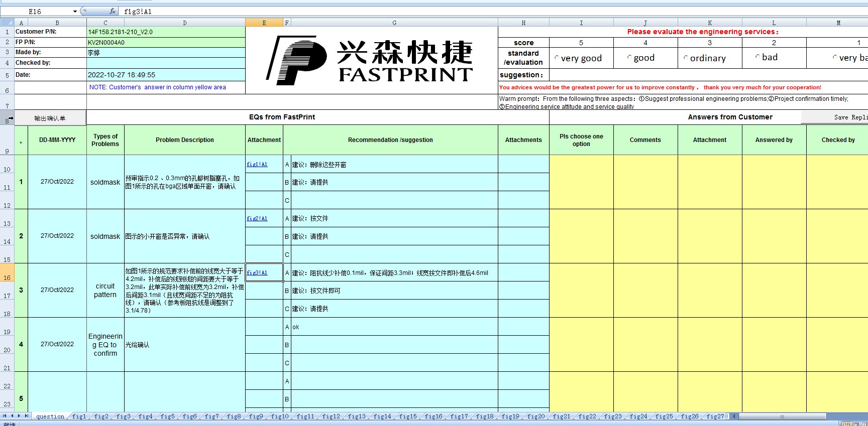Screen dimensions: 868x426
Task: Click the 'ok' recommendation cell
Action: [394, 327]
